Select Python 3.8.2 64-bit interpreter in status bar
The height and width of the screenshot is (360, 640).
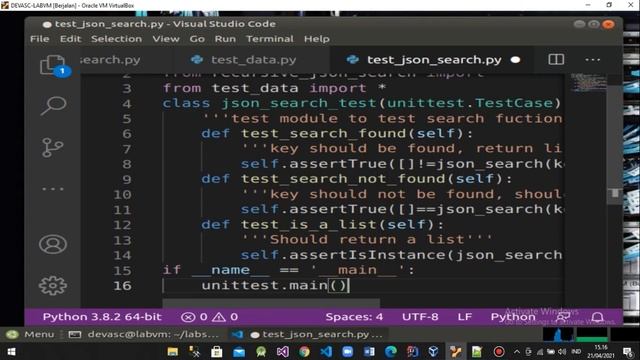pos(102,317)
